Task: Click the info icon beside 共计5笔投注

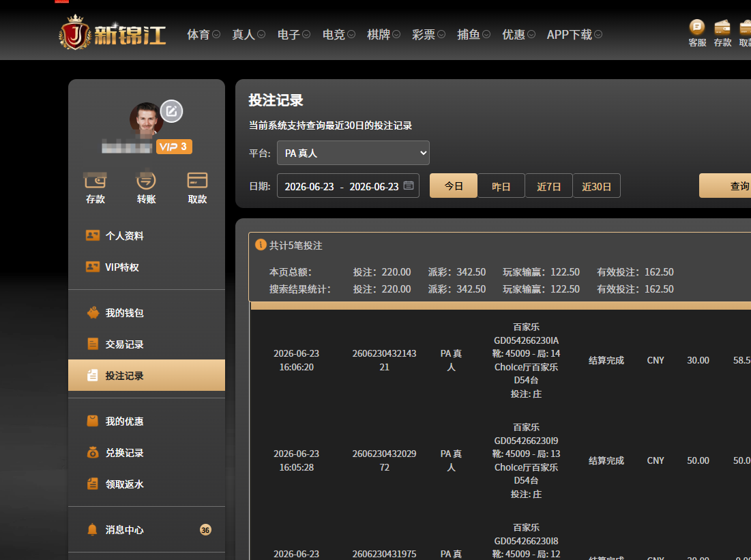Action: tap(261, 245)
